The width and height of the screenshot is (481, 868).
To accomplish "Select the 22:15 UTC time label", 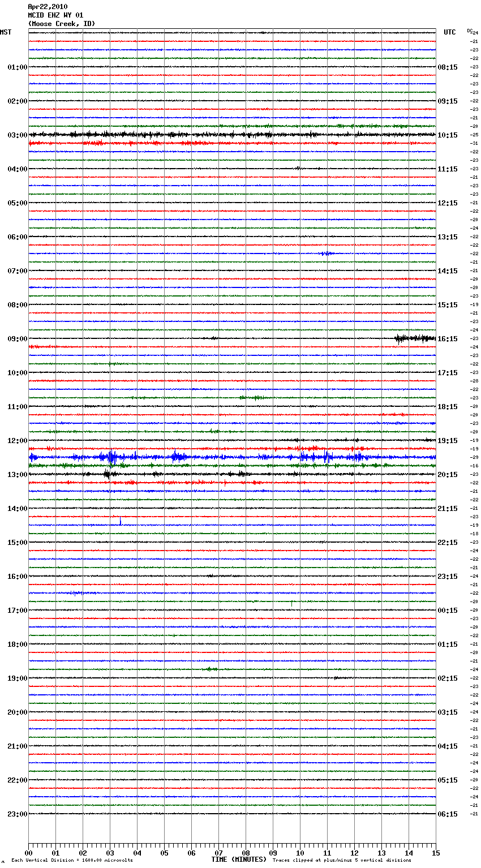I will (x=448, y=543).
